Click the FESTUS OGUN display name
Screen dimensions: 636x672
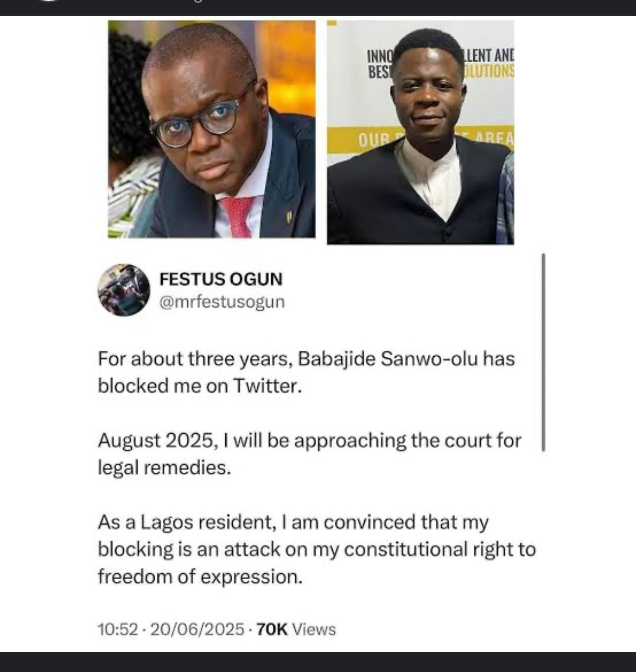pos(221,279)
